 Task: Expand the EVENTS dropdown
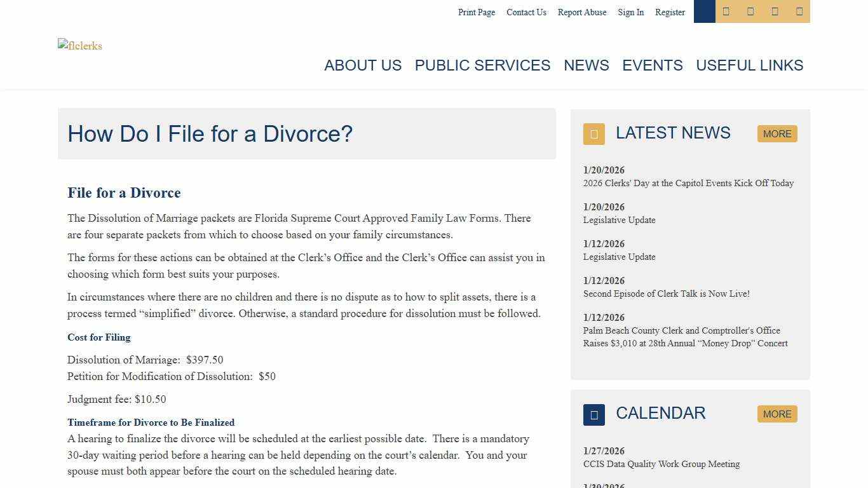click(x=653, y=65)
